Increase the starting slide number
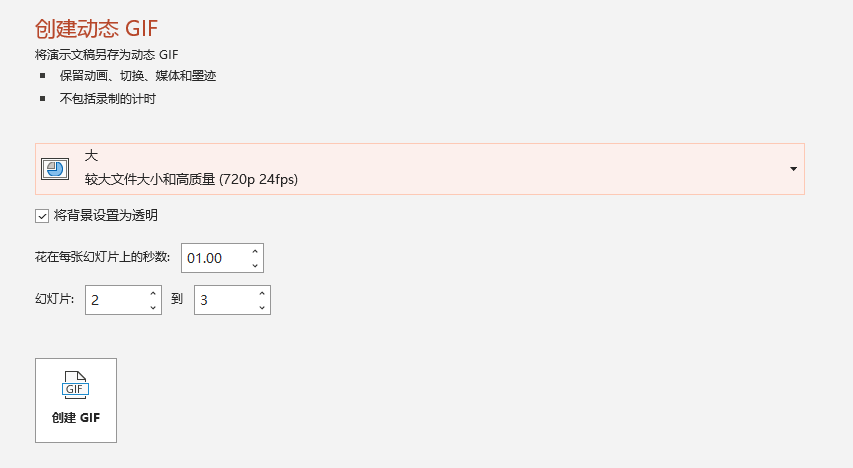This screenshot has height=468, width=853. click(153, 294)
